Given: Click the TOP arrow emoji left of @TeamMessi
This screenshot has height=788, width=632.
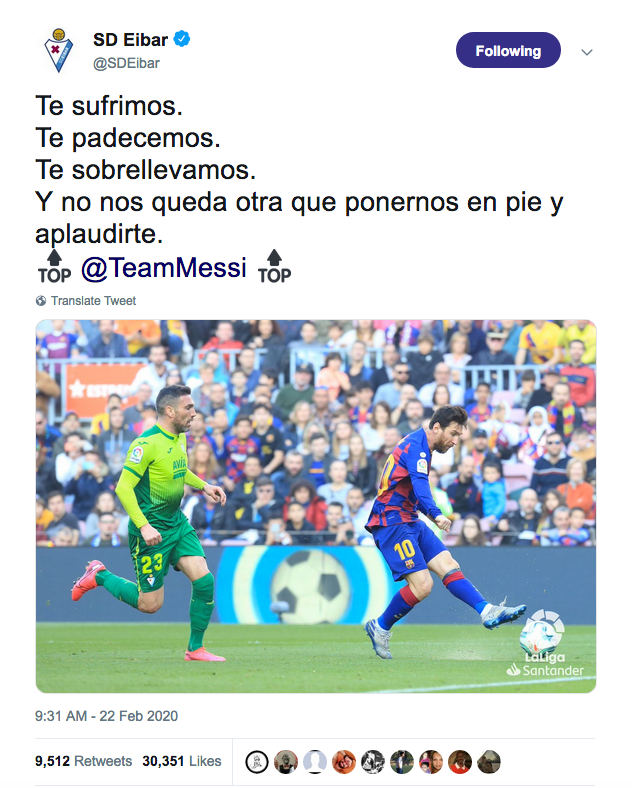Looking at the screenshot, I should point(54,267).
